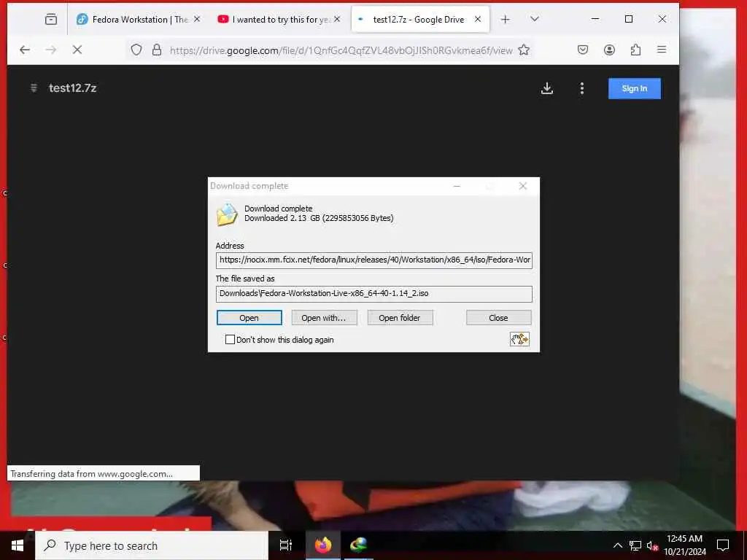
Task: Click the Open button in download dialog
Action: click(x=249, y=318)
